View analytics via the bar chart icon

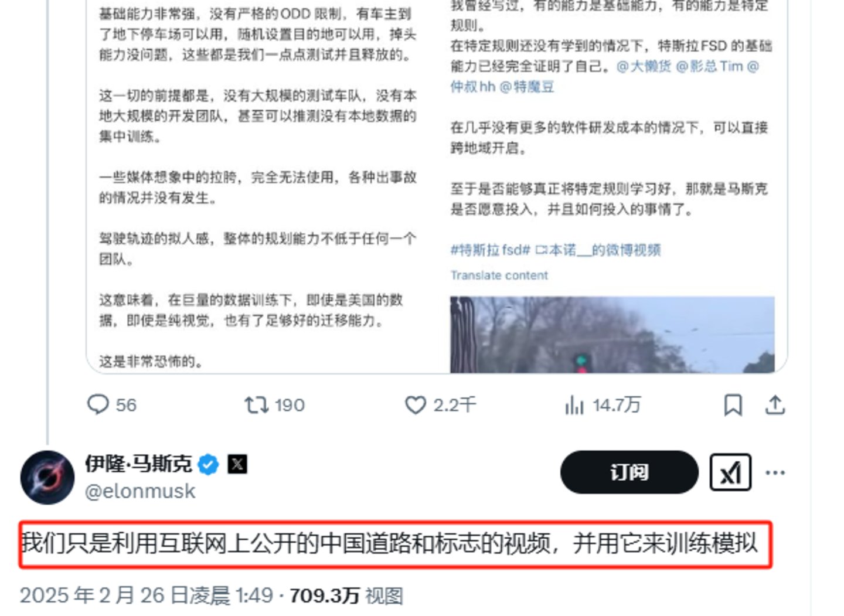tap(602, 405)
